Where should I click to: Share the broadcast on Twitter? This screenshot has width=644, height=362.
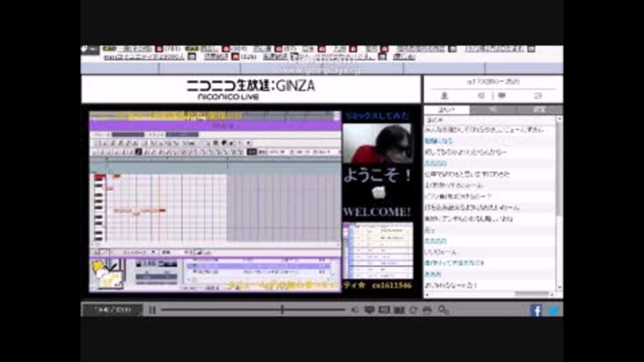(x=553, y=310)
